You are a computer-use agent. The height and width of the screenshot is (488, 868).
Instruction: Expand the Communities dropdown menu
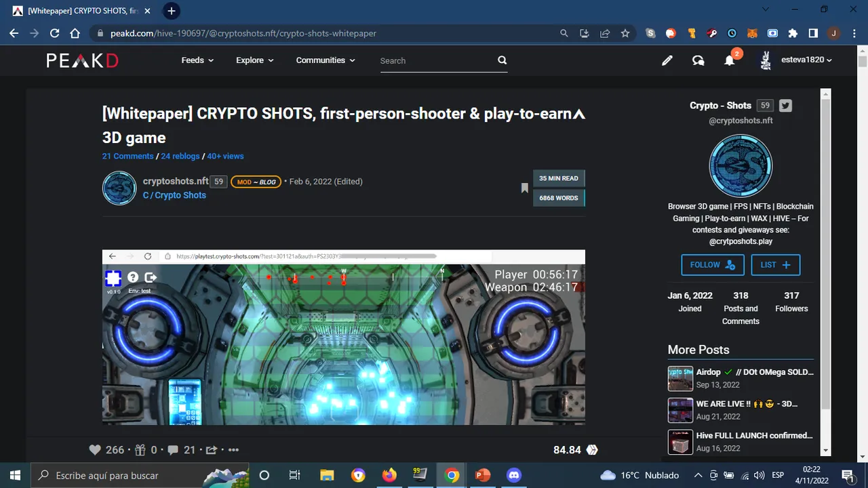[x=325, y=60]
